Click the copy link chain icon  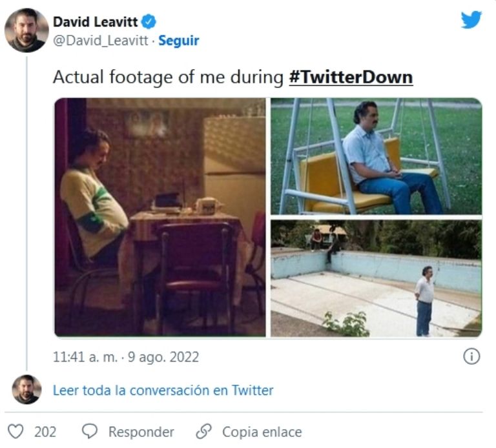tap(204, 431)
